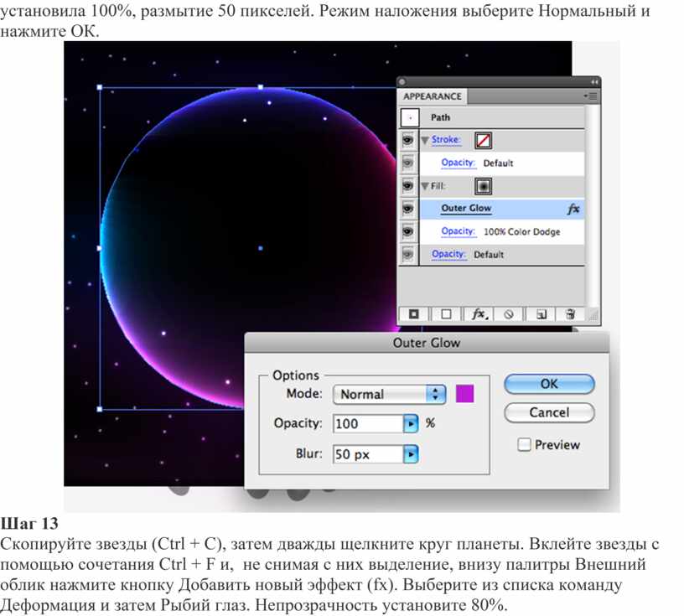Click the Delete Selected Item trash icon
The height and width of the screenshot is (616, 684).
571,314
